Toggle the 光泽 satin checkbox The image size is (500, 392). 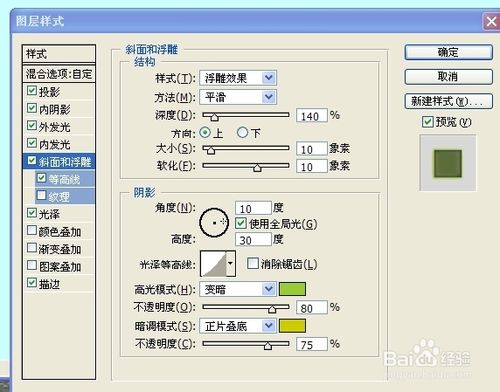(32, 213)
